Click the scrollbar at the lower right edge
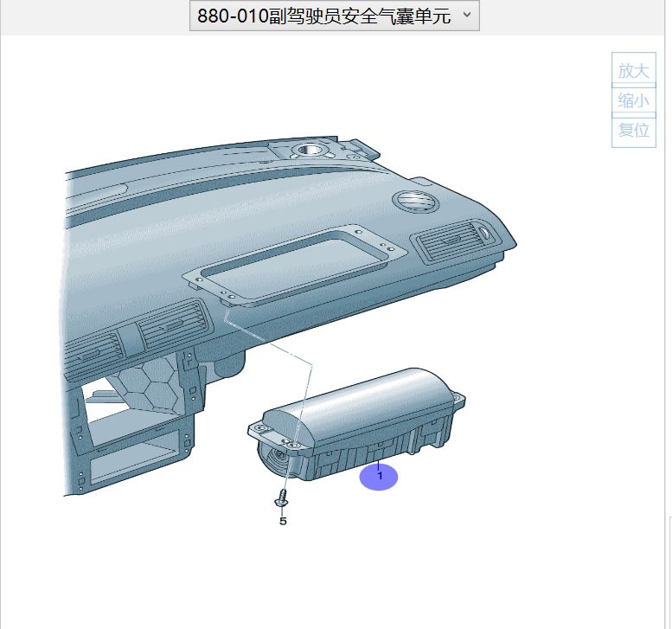The image size is (672, 629). [x=669, y=571]
